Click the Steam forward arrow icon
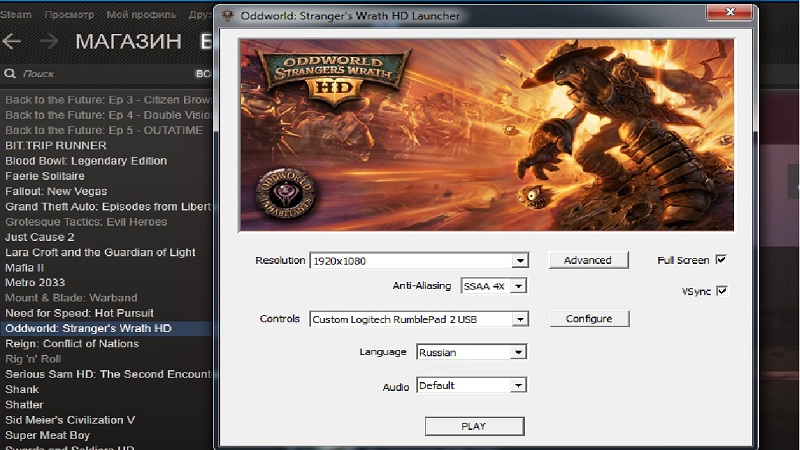Image resolution: width=800 pixels, height=450 pixels. click(x=49, y=41)
